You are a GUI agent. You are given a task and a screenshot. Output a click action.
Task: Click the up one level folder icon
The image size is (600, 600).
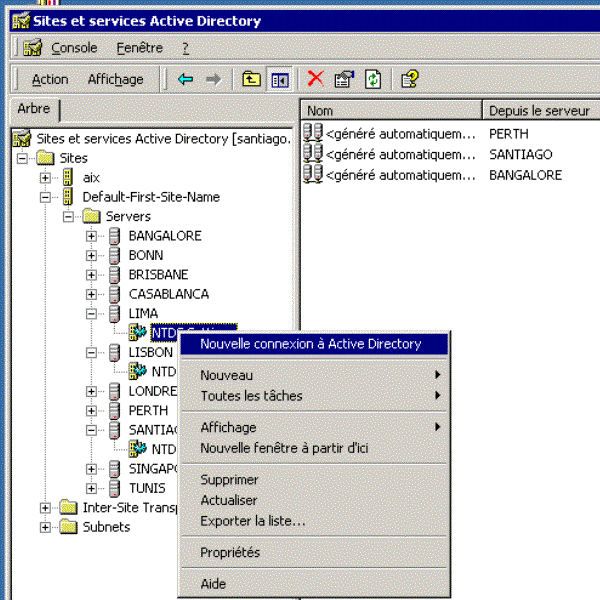pos(251,79)
